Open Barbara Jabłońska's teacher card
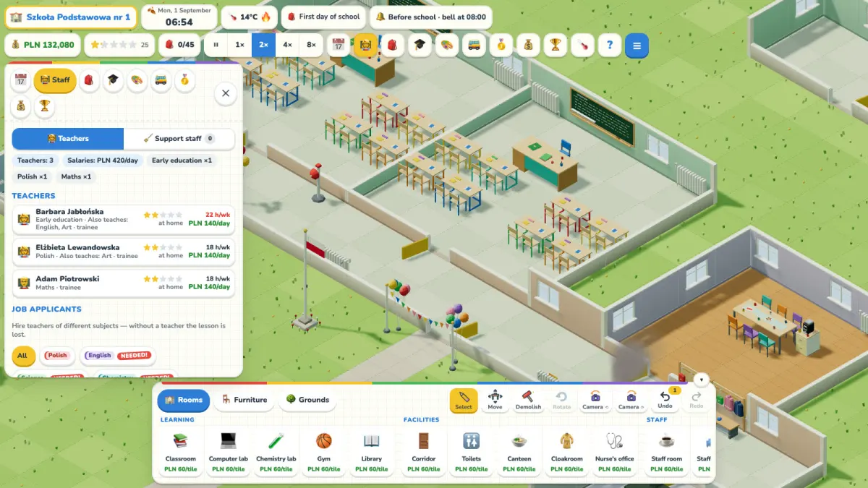This screenshot has height=488, width=868. point(124,219)
